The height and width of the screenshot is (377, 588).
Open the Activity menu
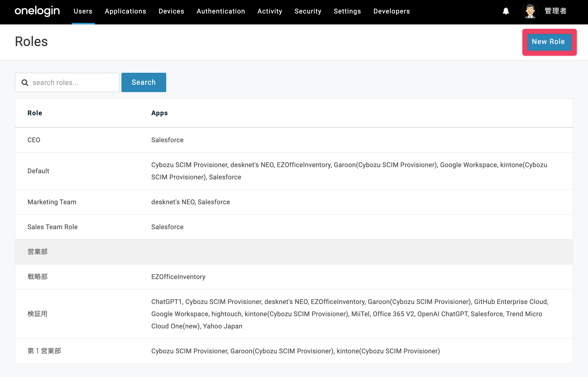(x=270, y=11)
